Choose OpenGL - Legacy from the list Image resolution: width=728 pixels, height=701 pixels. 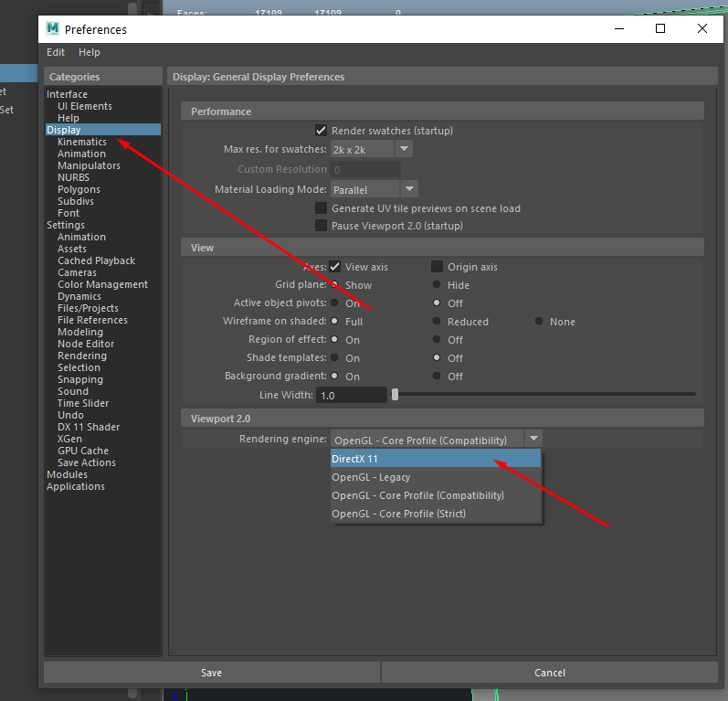436,477
